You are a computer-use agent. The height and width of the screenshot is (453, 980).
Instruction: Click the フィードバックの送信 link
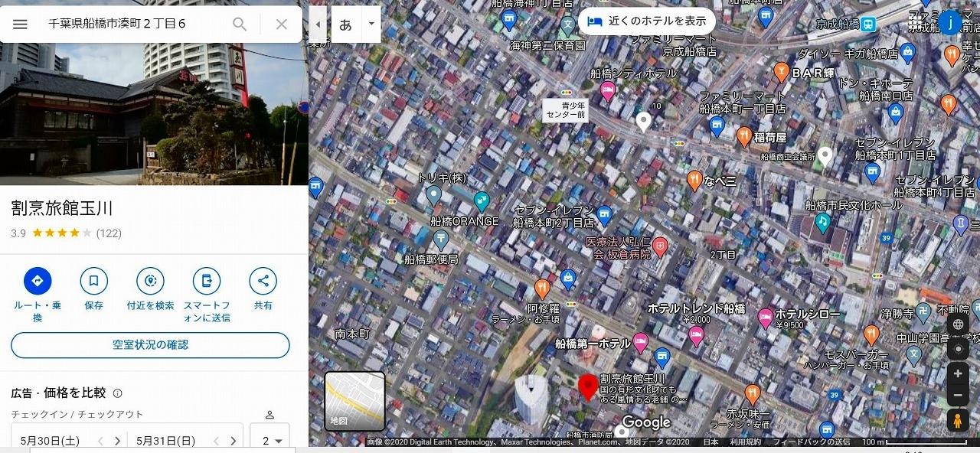coord(811,442)
